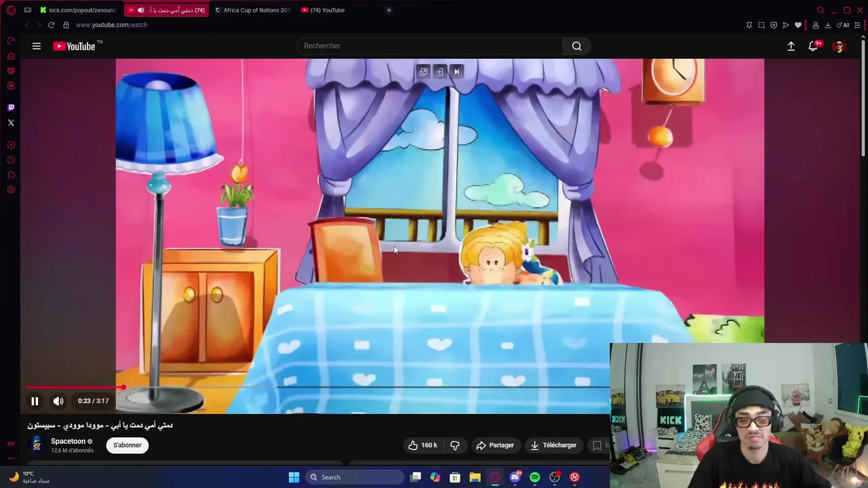Open browser downloads icon

tap(827, 25)
